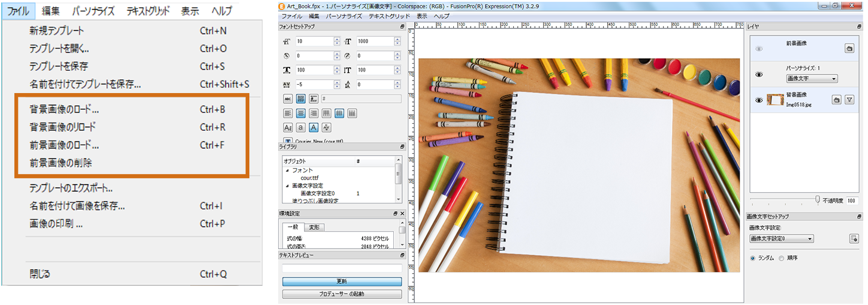Click the プロデューサー の起動 button
This screenshot has width=868, height=305.
tap(342, 294)
